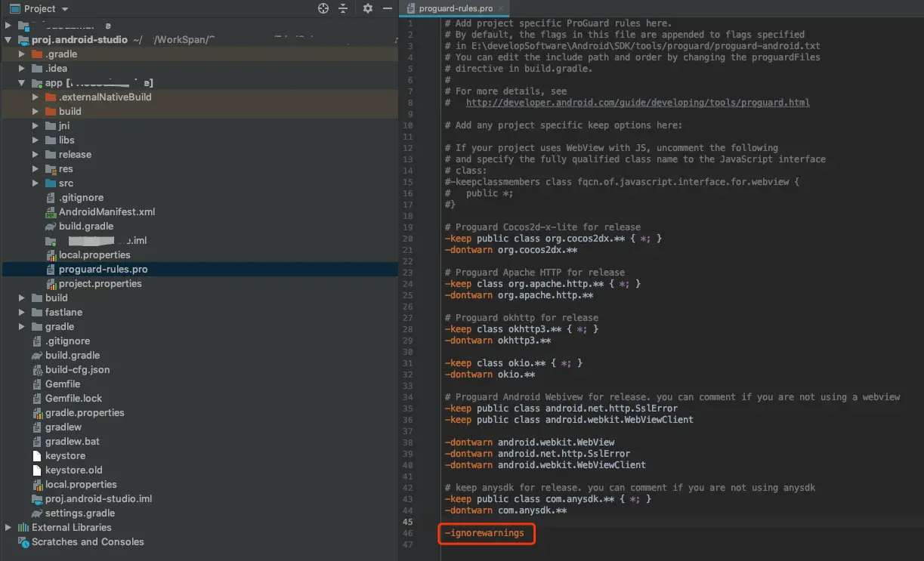The height and width of the screenshot is (561, 924).
Task: Click the Gemfile.lock file icon
Action: coord(38,399)
